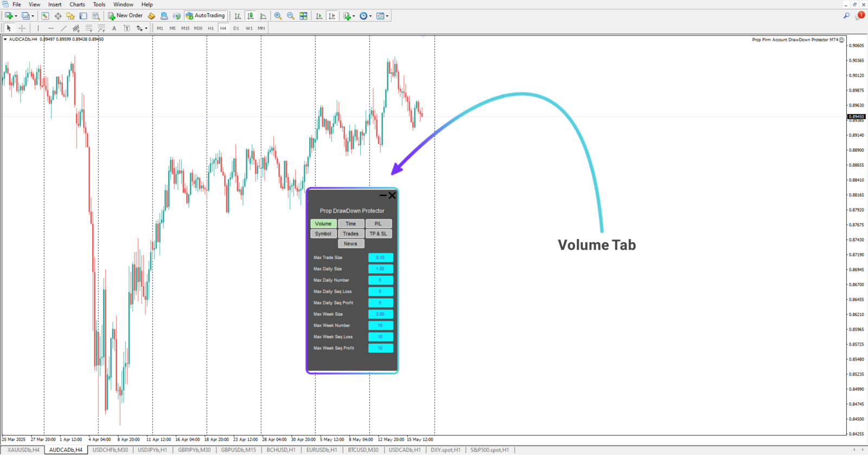
Task: Switch chart to candlesticks display icon
Action: [x=251, y=16]
